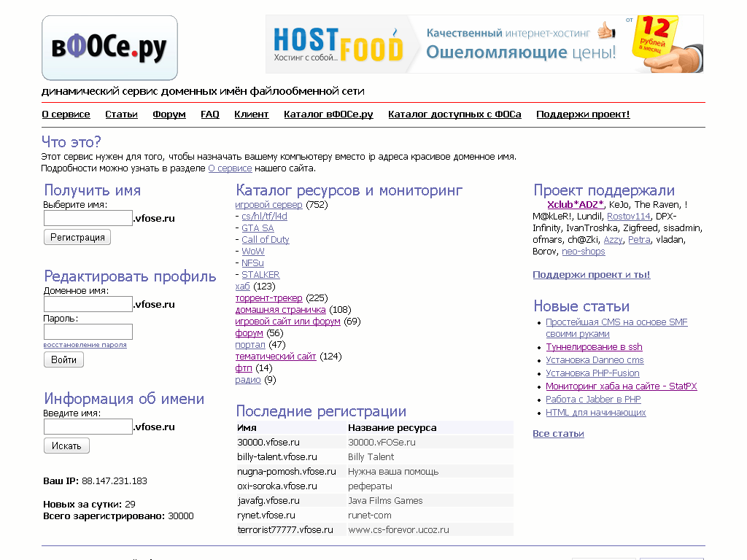
Task: Click the вФОСе.ру site logo
Action: click(109, 48)
